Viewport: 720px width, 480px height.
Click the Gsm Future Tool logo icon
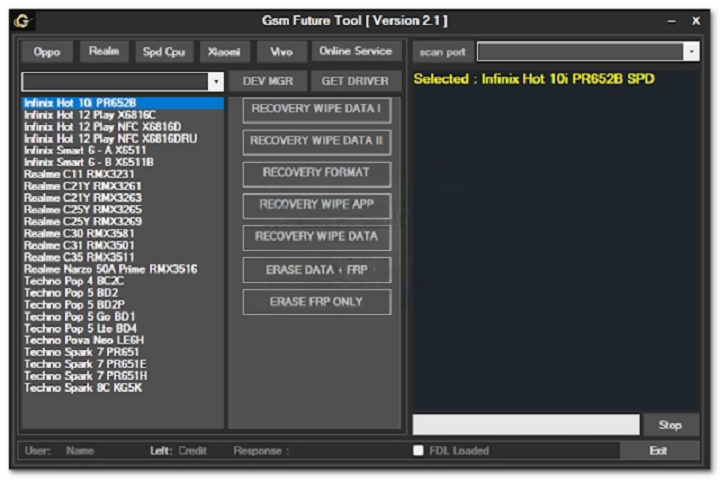tap(25, 21)
